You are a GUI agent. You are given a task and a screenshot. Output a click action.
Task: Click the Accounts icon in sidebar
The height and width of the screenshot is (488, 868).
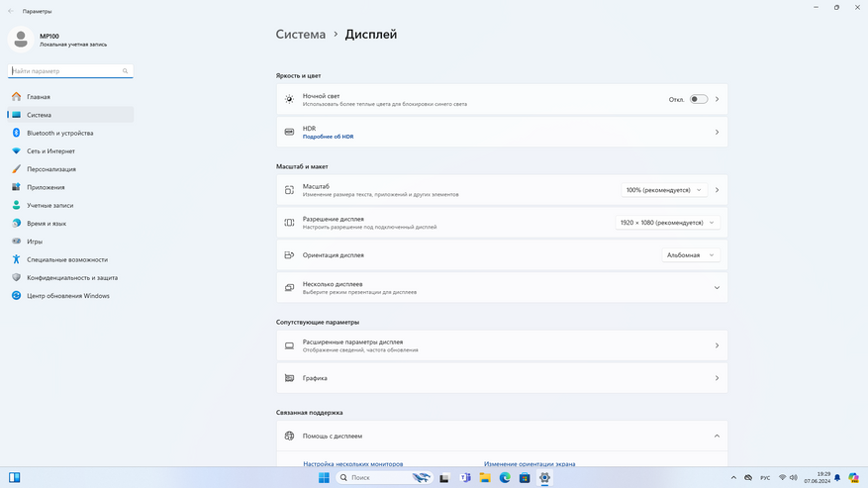click(16, 205)
